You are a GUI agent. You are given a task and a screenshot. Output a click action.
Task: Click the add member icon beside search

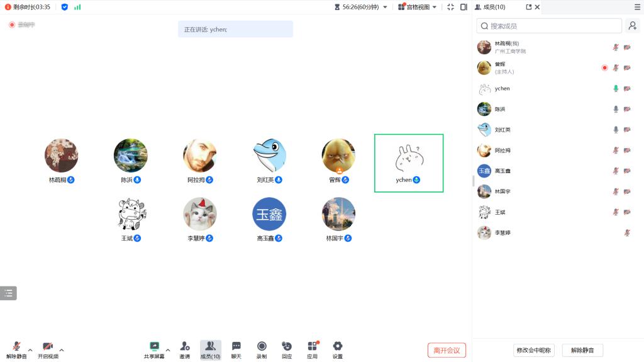click(x=633, y=26)
